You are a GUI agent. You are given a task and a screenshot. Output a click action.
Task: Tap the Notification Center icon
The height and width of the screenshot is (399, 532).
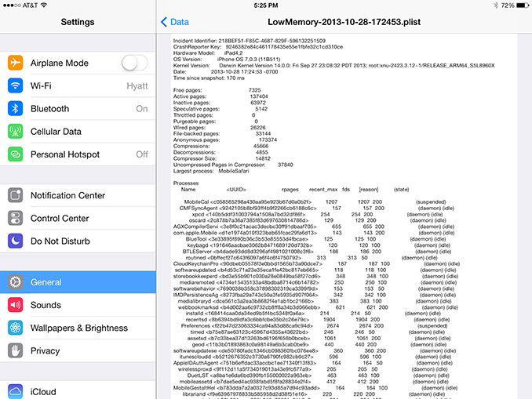pos(15,195)
